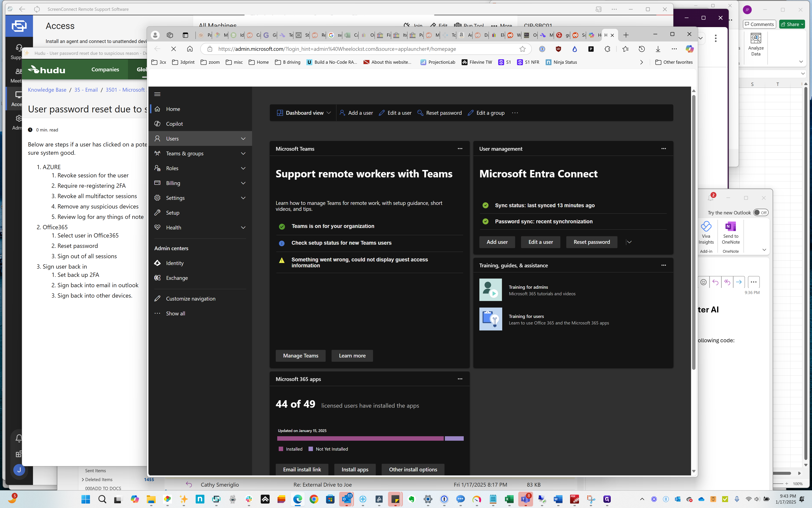Open the Dashboard view dropdown
This screenshot has height=508, width=812.
(x=304, y=113)
